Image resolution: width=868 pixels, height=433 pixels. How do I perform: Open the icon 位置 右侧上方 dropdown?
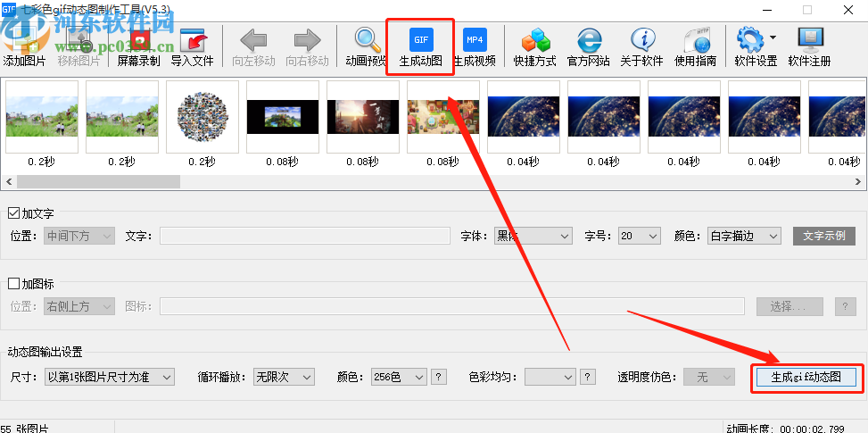[x=79, y=306]
